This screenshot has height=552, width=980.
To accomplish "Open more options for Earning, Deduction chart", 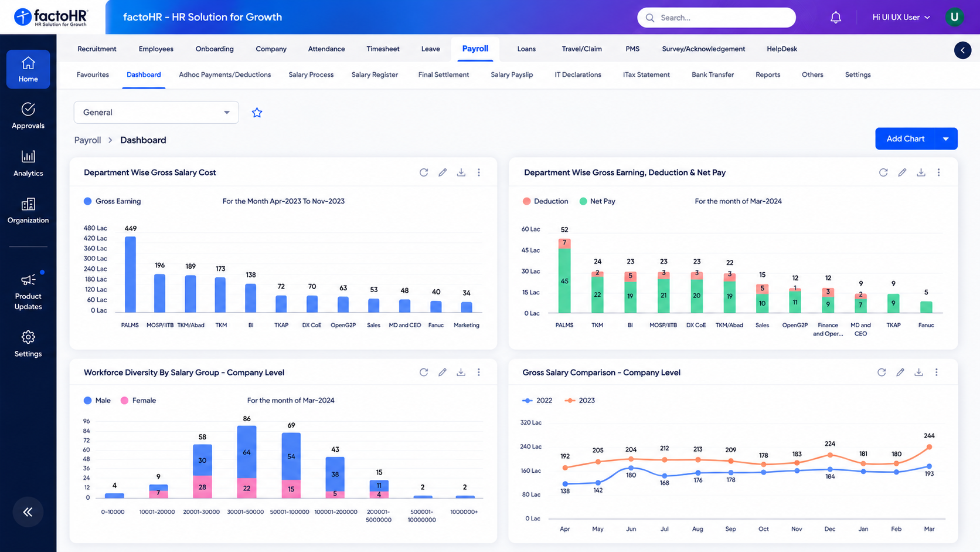I will (x=938, y=172).
